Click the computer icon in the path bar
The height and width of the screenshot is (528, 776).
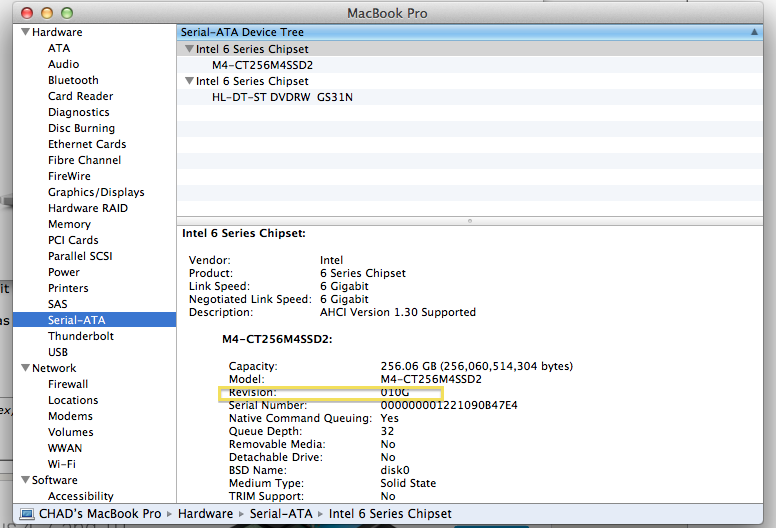pos(27,514)
